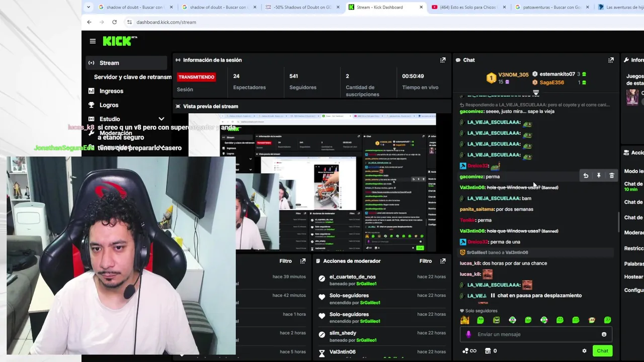Click the address bar URL dashboard.kick.com/stream
The image size is (644, 362).
point(166,22)
